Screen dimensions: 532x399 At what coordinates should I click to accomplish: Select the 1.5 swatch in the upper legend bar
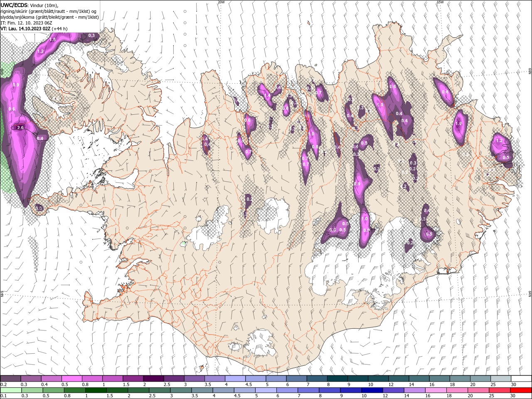pos(133,379)
